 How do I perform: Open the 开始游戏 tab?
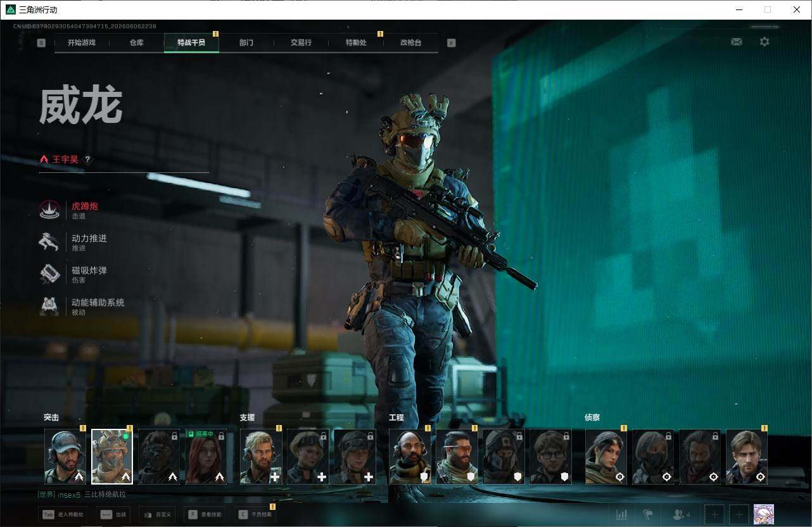[x=82, y=42]
